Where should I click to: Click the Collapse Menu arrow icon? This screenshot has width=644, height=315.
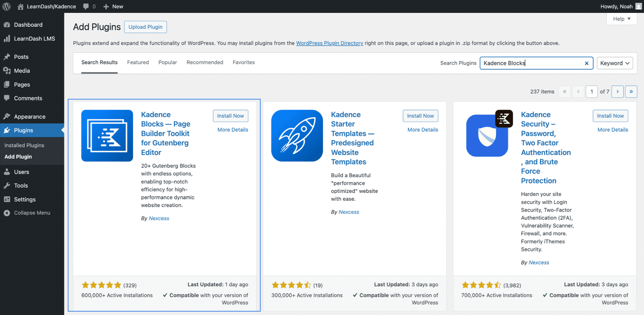click(7, 213)
